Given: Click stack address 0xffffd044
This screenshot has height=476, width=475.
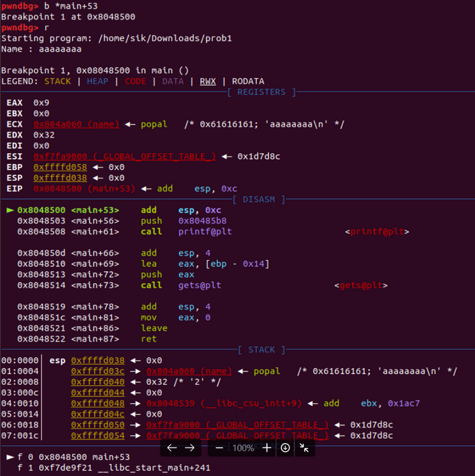Looking at the screenshot, I should pyautogui.click(x=98, y=392).
